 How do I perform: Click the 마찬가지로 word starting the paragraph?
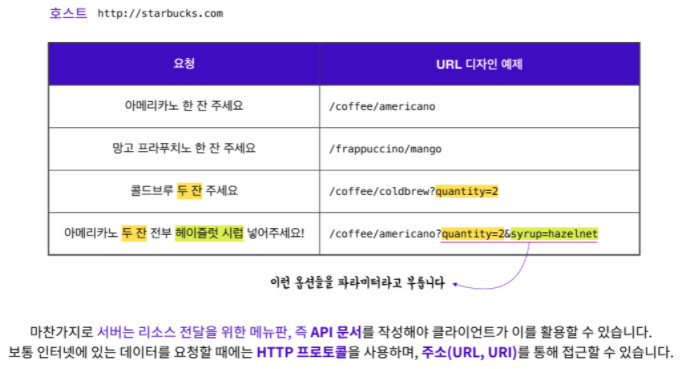pos(61,332)
